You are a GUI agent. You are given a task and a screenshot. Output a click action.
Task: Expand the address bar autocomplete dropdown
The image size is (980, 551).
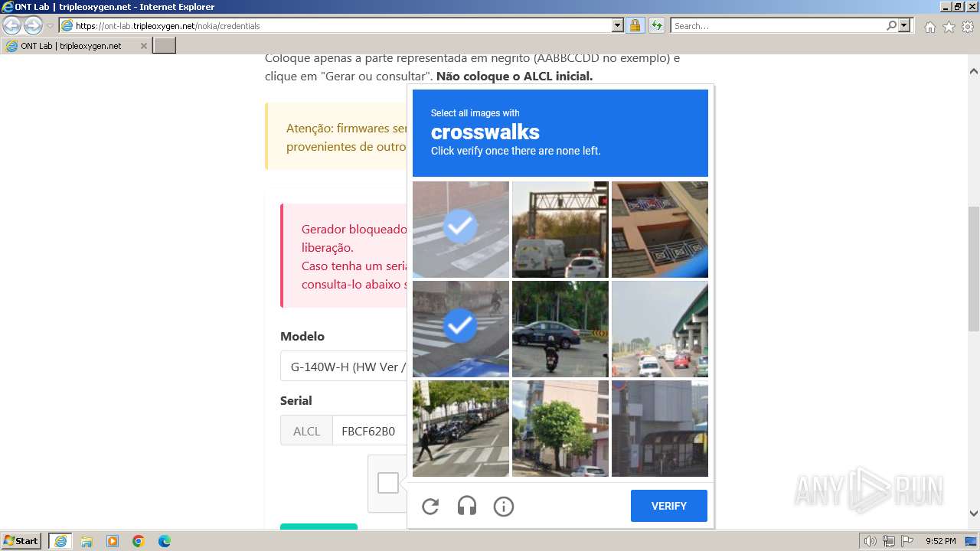[x=618, y=25]
